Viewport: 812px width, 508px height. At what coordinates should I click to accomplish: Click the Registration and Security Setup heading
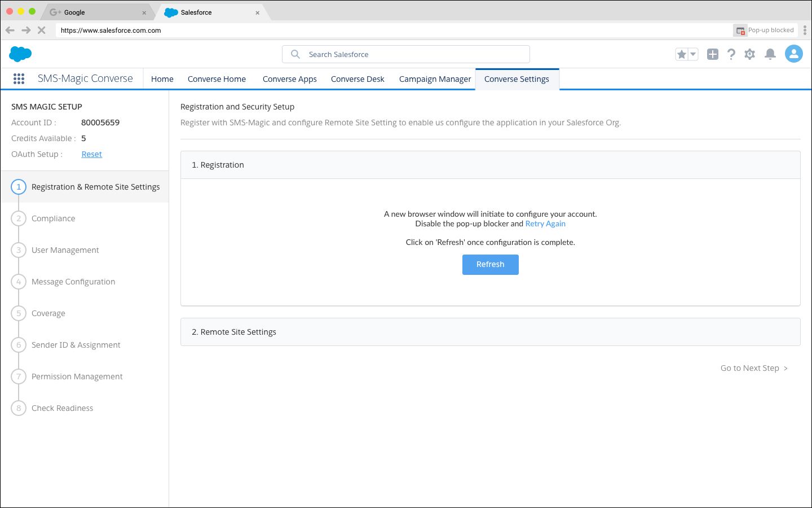pos(237,107)
